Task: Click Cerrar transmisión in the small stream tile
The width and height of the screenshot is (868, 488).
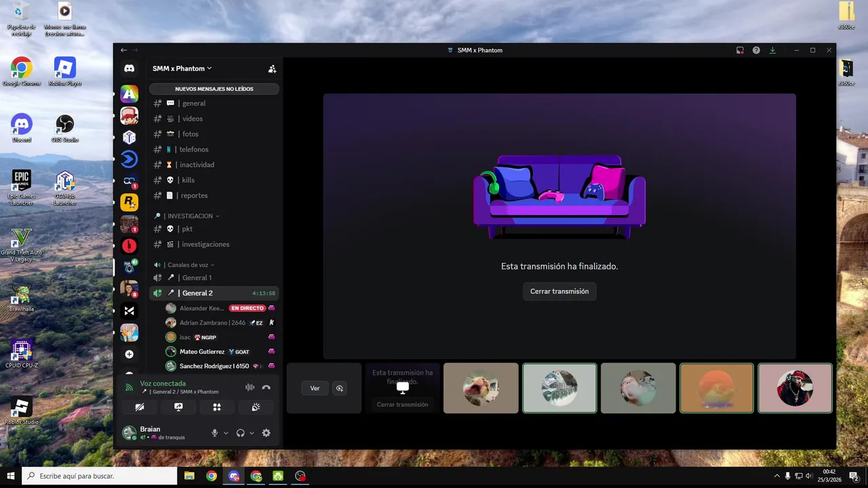Action: 402,405
